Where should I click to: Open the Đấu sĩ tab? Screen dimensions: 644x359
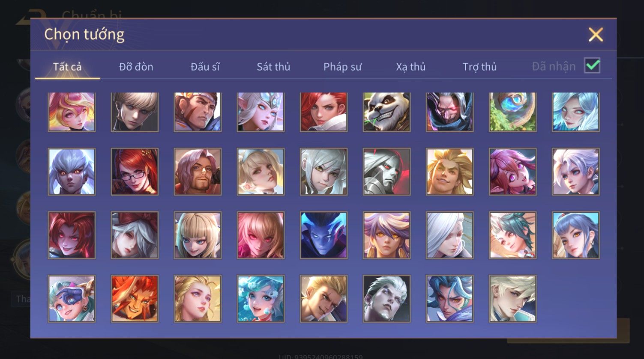tap(205, 67)
